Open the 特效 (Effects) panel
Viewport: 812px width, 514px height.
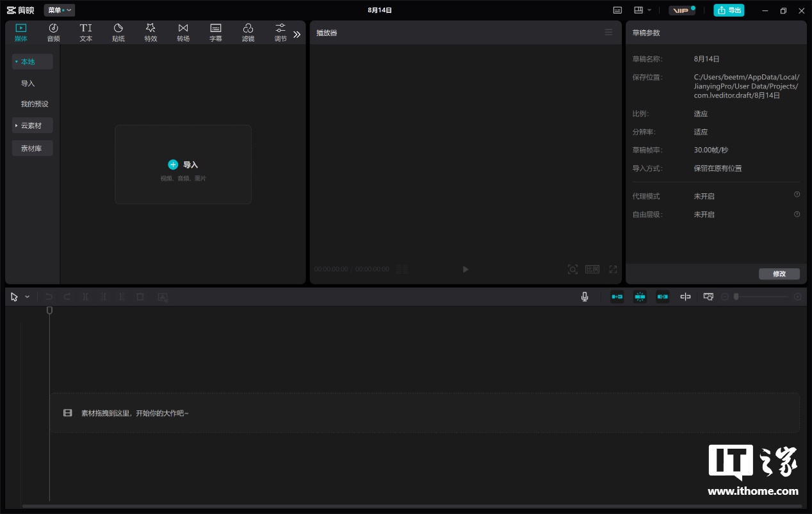pos(150,32)
